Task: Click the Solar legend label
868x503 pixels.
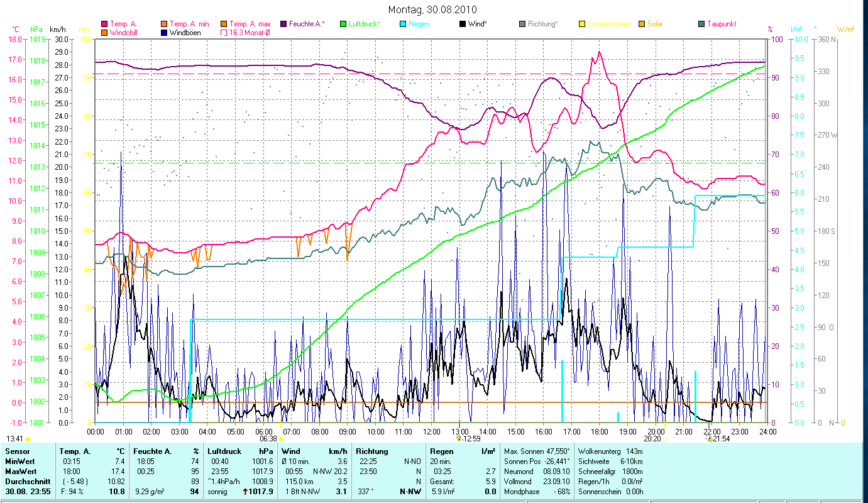Action: point(655,24)
